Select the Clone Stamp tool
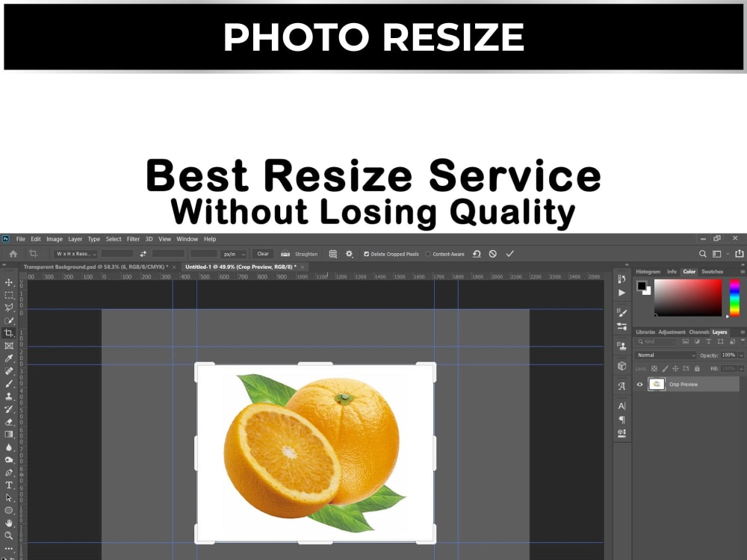 (x=8, y=396)
